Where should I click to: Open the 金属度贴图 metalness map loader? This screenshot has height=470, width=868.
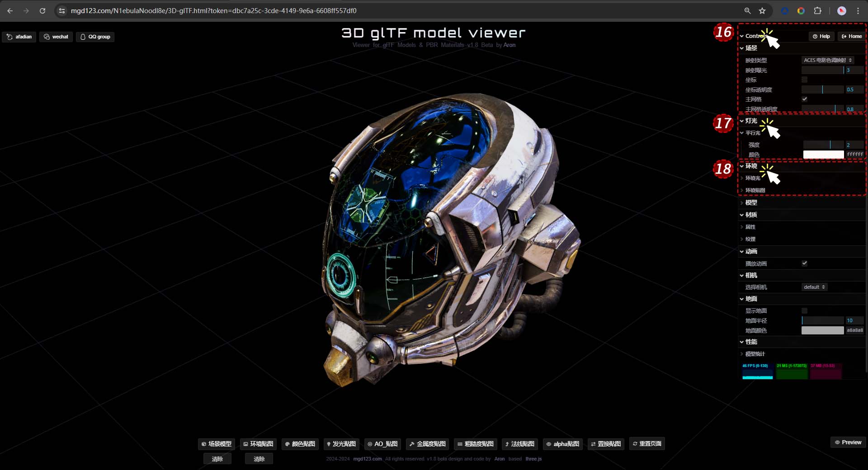pos(427,444)
